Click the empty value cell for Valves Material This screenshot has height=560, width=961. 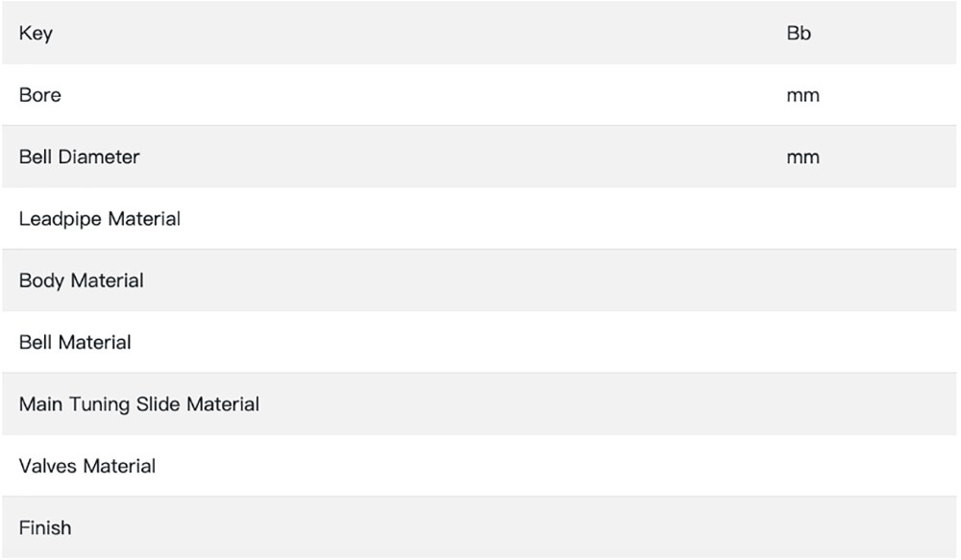802,466
